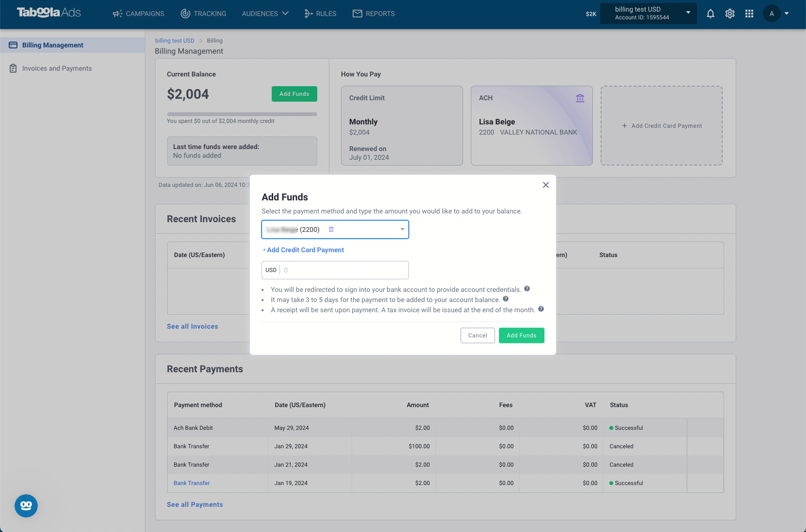806x532 pixels.
Task: Click the Successful status for May 29 payment
Action: click(x=626, y=428)
